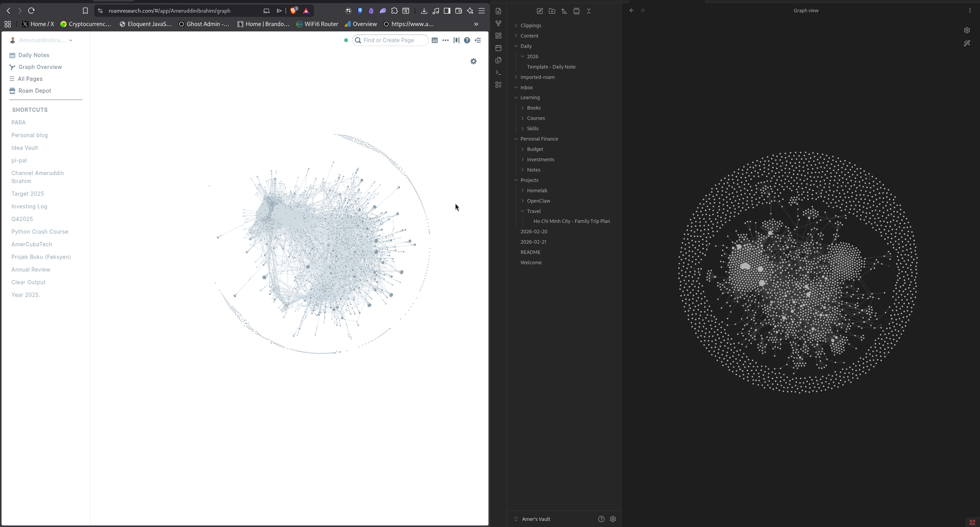Open the Investing Log shortcut
The height and width of the screenshot is (527, 980).
click(x=29, y=206)
